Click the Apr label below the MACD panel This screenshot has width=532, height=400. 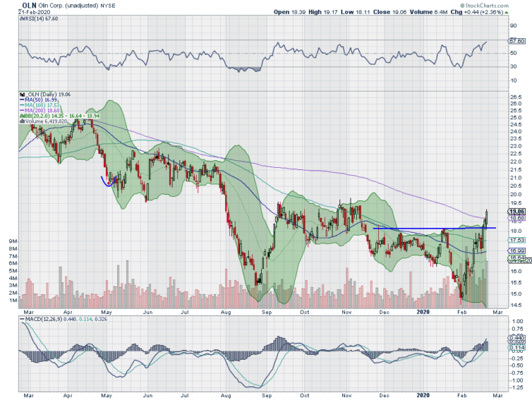pyautogui.click(x=68, y=396)
